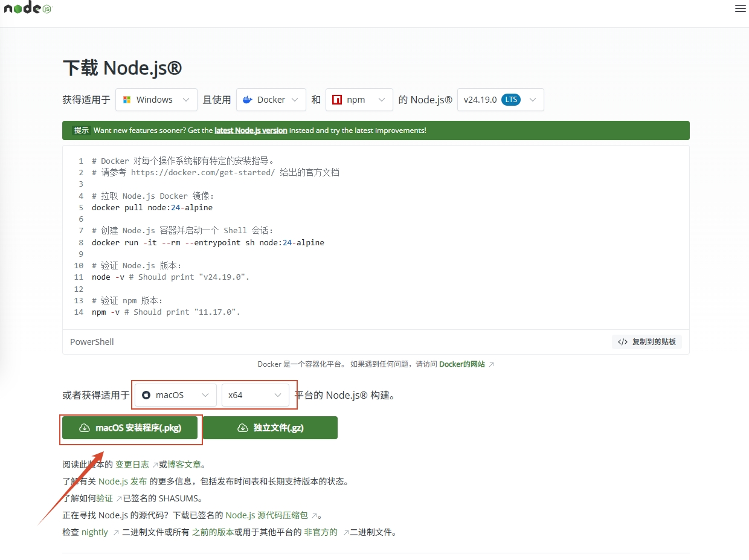
Task: Follow the 'Node.js 发布' link
Action: (123, 481)
